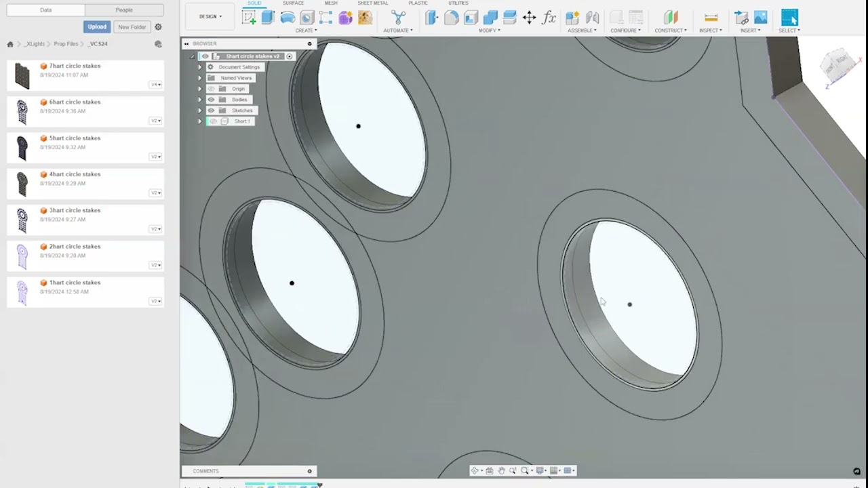Select the Offset Plane construct tool
This screenshot has height=488, width=868.
point(671,18)
